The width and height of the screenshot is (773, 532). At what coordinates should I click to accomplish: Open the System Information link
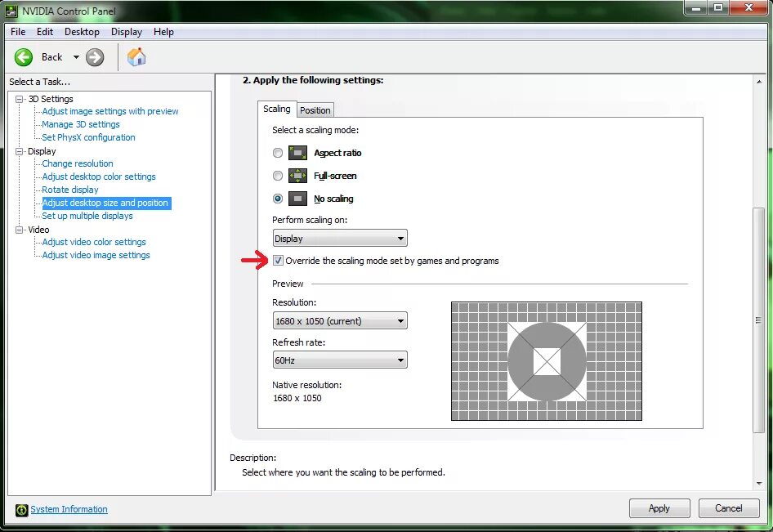(69, 509)
